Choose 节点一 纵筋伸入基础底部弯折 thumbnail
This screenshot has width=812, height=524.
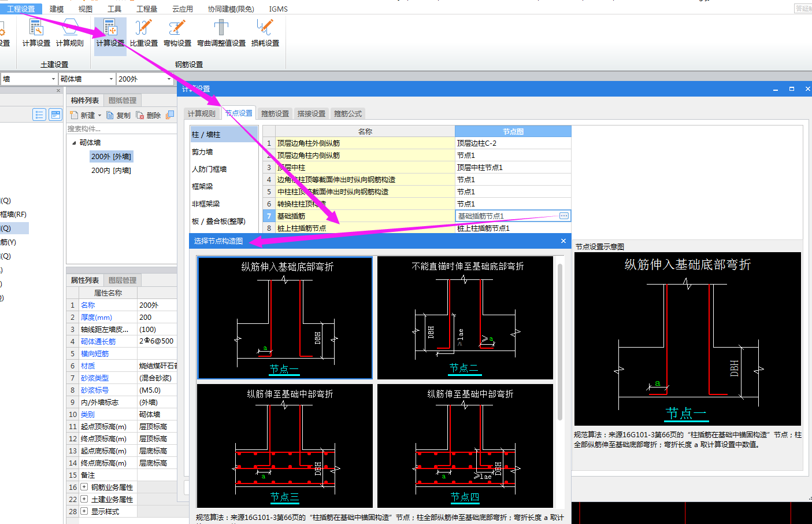pos(285,318)
